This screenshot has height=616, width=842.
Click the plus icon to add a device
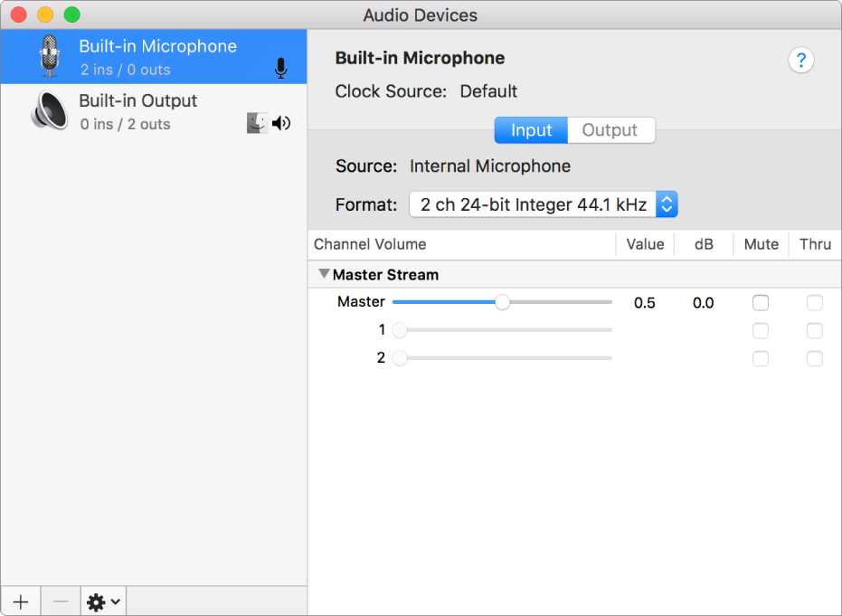tap(19, 601)
